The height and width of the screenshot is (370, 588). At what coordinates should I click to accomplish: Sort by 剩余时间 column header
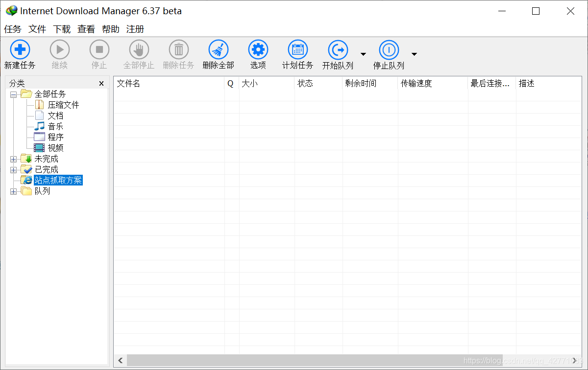pos(370,83)
